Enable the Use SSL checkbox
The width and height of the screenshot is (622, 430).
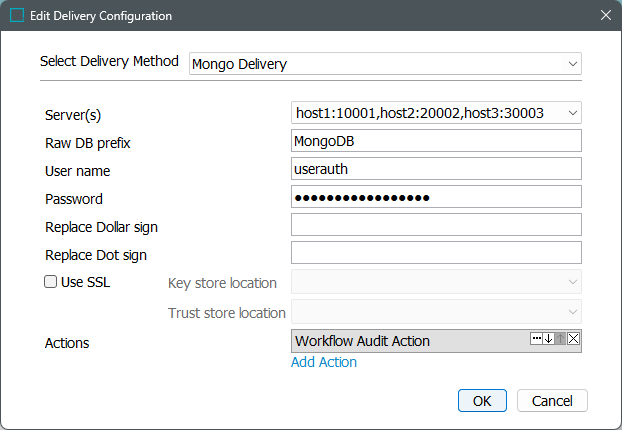coord(51,282)
